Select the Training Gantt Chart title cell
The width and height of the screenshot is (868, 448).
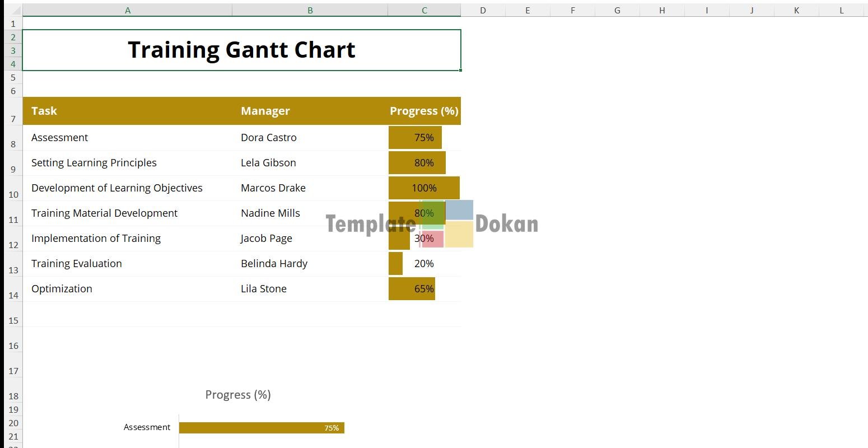tap(241, 50)
